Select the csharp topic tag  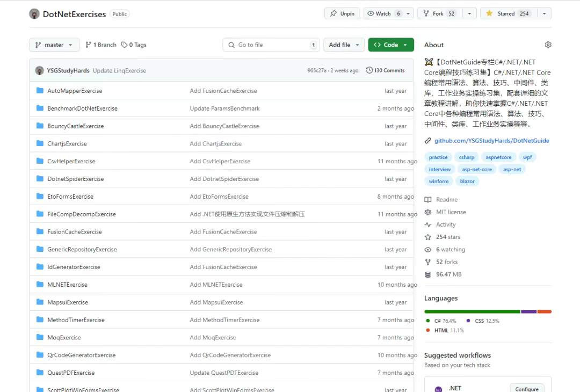pos(466,157)
